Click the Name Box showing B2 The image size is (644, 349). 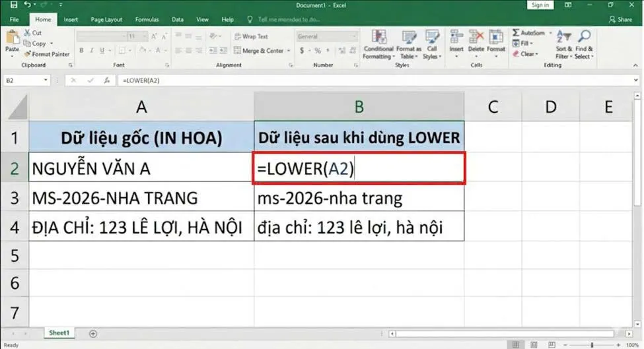(26, 80)
